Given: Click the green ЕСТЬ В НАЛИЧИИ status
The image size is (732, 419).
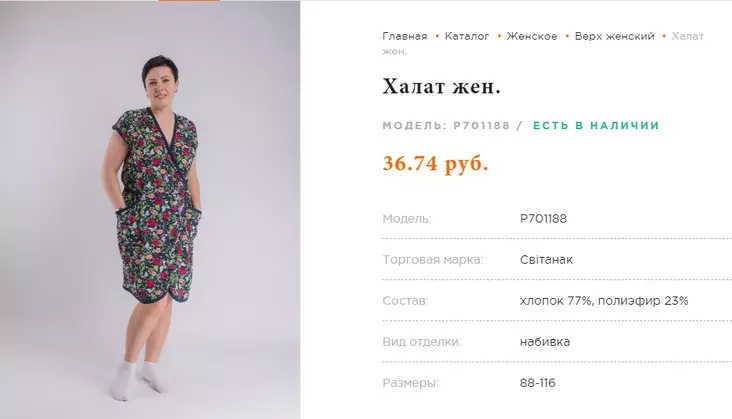Looking at the screenshot, I should 596,126.
